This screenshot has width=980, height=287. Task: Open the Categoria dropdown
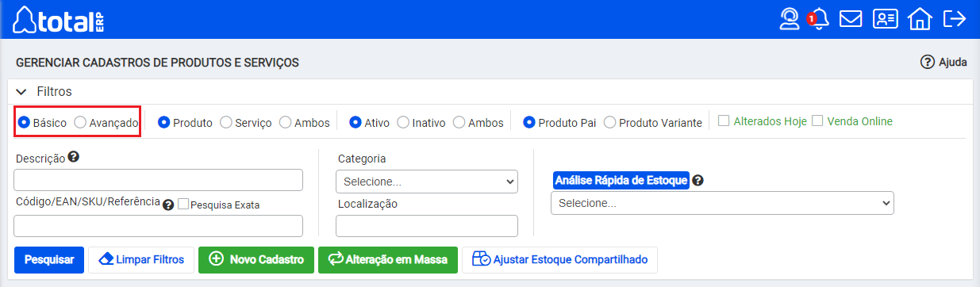tap(427, 182)
